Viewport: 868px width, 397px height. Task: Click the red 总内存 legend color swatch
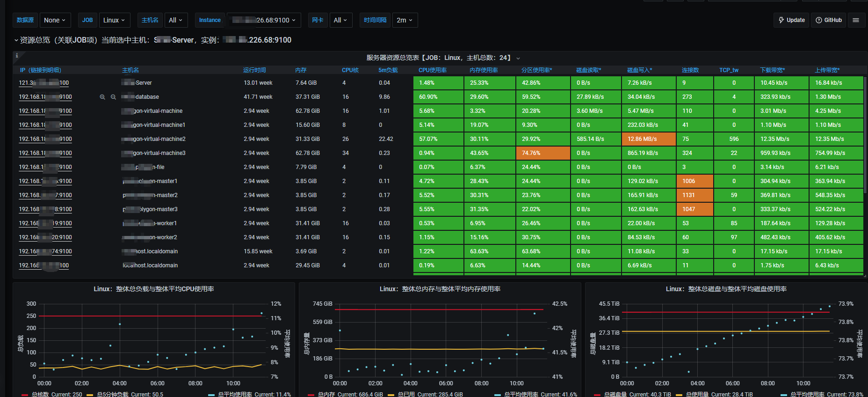311,395
